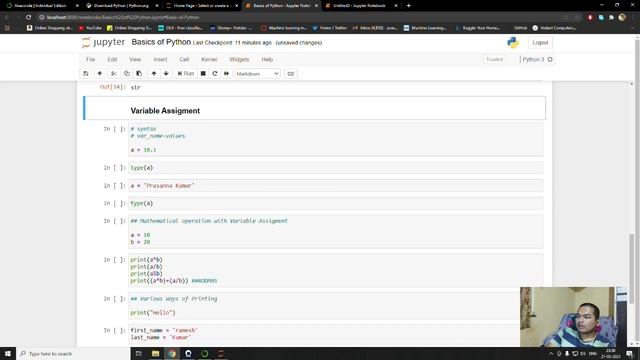The height and width of the screenshot is (360, 640).
Task: Expand the system tray hidden icons chevron
Action: (x=551, y=353)
